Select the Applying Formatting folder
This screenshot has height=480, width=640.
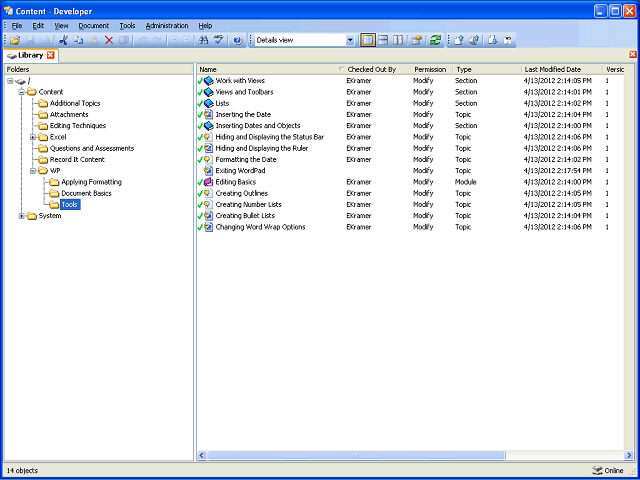click(x=91, y=182)
